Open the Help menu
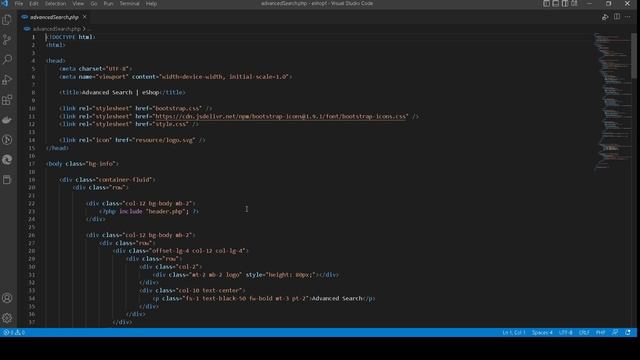Viewport: 640px width, 360px height. tap(151, 3)
